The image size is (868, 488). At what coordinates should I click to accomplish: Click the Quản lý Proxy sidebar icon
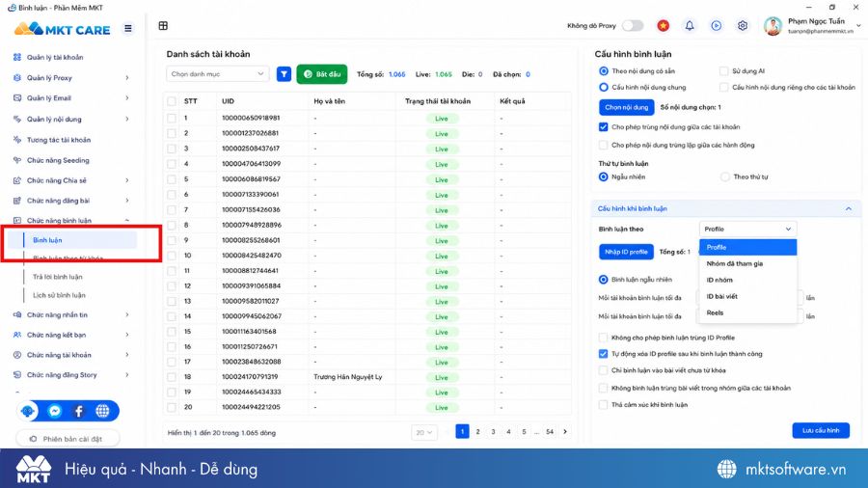(x=17, y=77)
